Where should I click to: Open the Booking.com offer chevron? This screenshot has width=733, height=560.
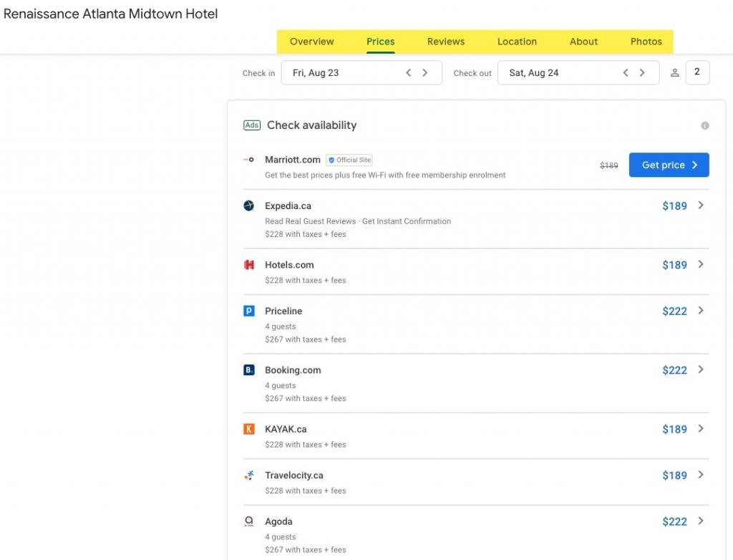[x=701, y=370]
